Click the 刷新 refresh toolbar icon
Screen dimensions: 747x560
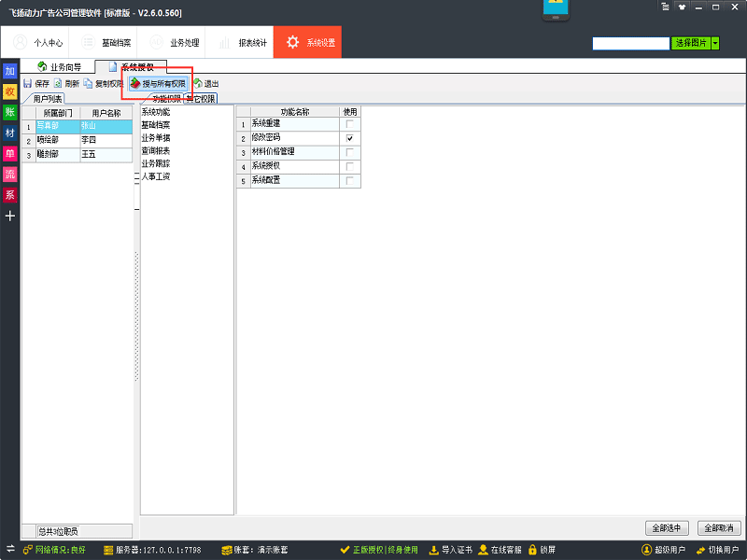pos(58,84)
